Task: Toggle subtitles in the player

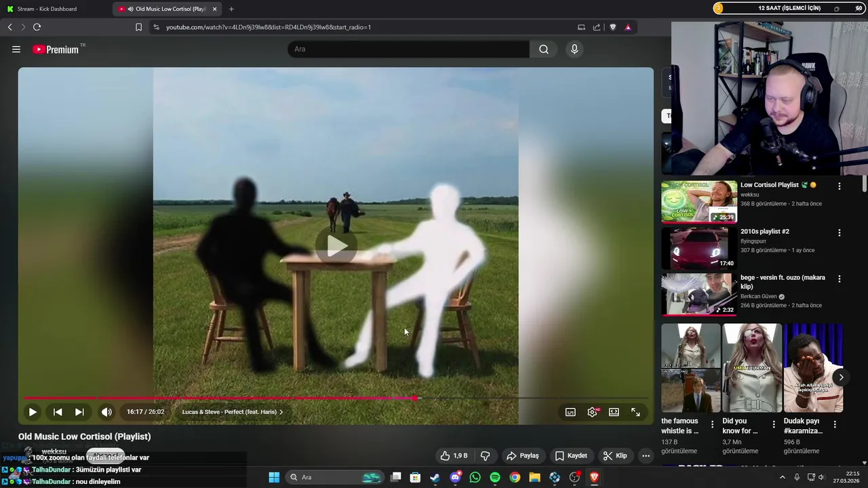Action: [570, 412]
